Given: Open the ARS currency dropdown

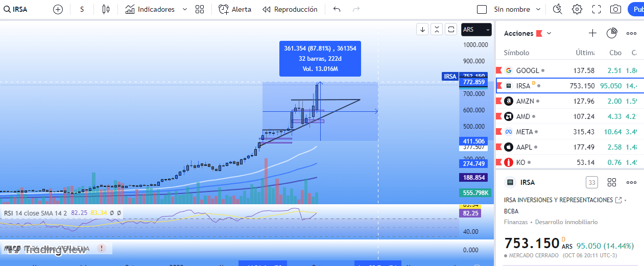Looking at the screenshot, I should [x=476, y=30].
